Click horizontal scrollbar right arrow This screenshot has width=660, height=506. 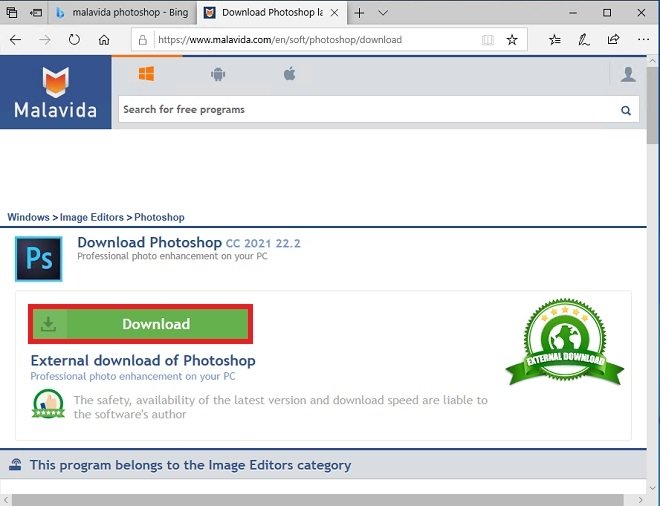click(x=640, y=500)
